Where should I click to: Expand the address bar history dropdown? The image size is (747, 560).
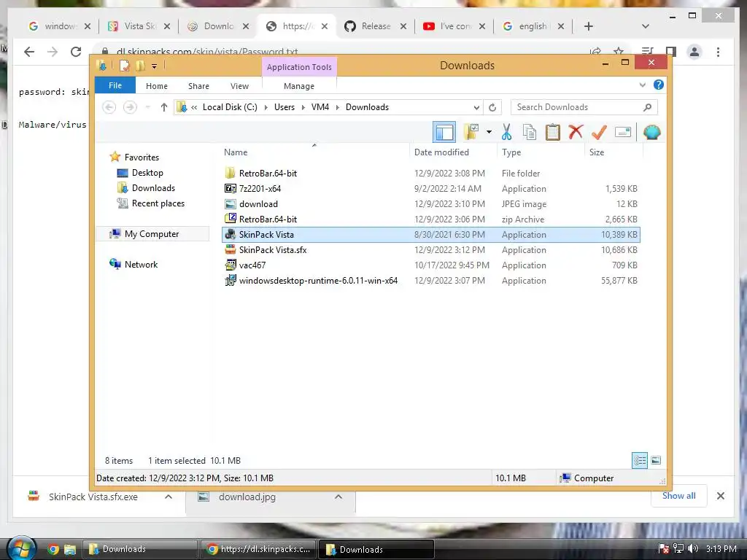pyautogui.click(x=476, y=107)
